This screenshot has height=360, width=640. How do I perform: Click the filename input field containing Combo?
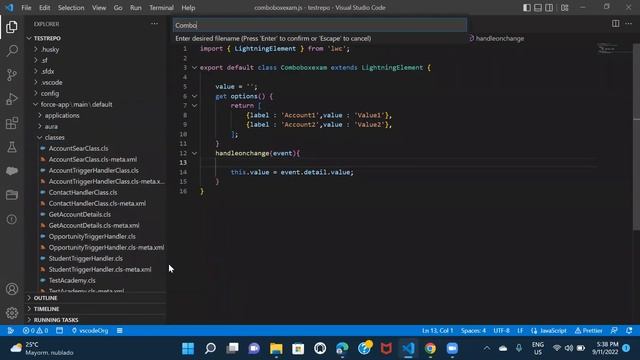[320, 25]
